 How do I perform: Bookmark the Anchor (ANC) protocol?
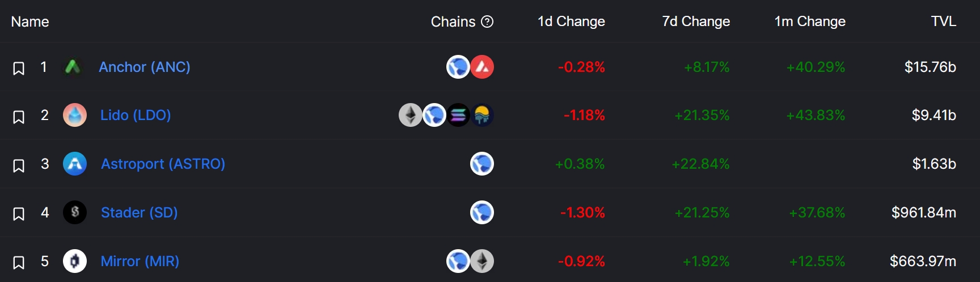[x=19, y=69]
